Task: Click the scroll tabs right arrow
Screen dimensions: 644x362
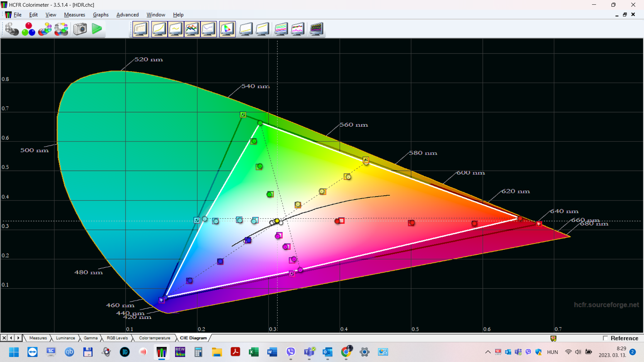Action: point(18,338)
